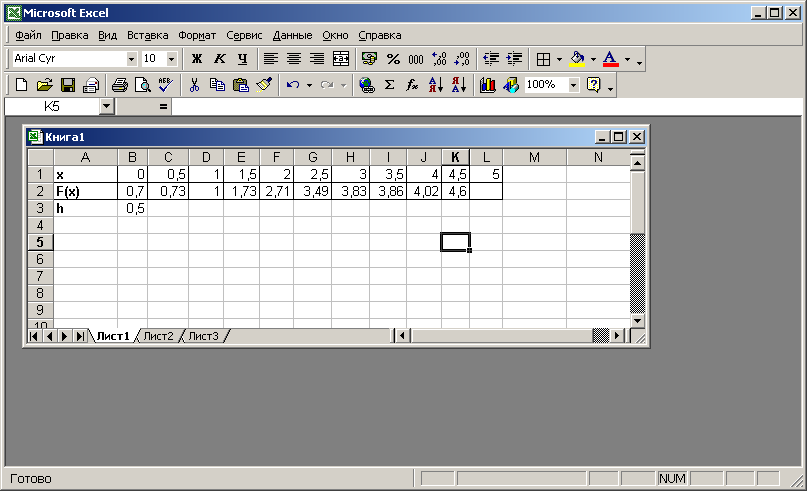Open the Office Assistant help icon
The height and width of the screenshot is (491, 807).
tap(593, 84)
